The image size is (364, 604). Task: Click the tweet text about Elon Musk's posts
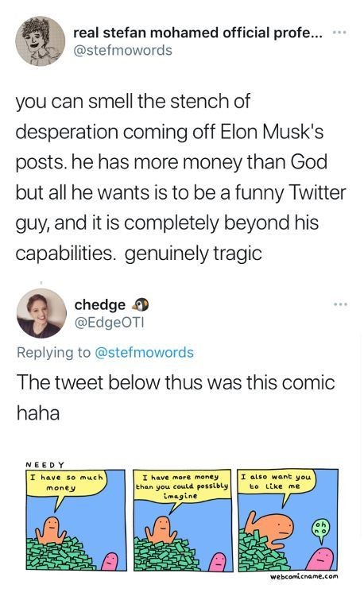tap(181, 177)
